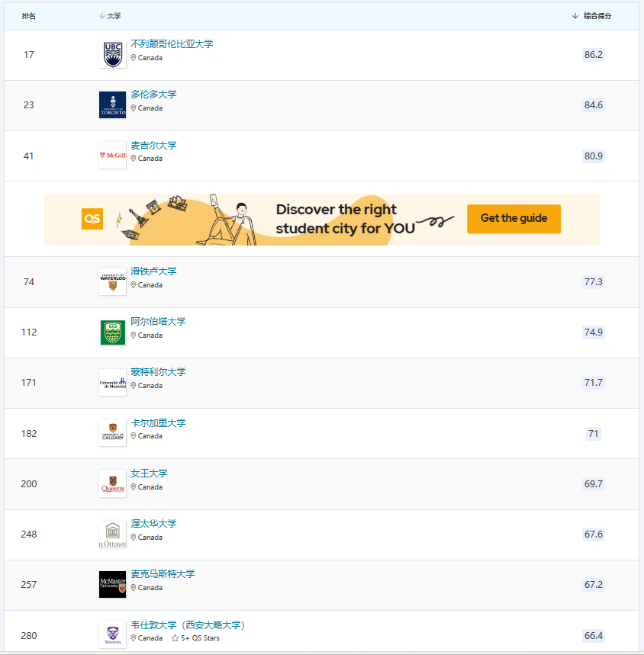Click rank number 248

[x=29, y=535]
